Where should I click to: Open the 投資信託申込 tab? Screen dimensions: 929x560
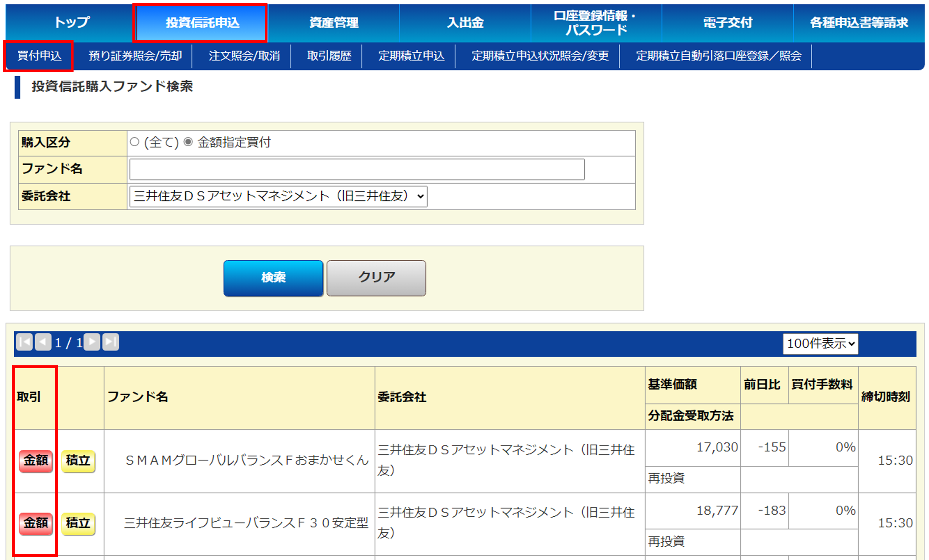pos(202,23)
